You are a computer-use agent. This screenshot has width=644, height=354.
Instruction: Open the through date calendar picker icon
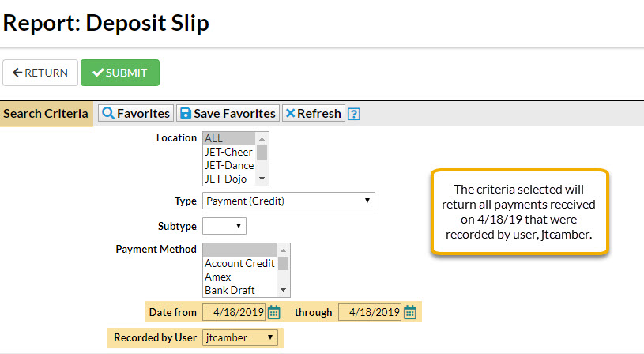(410, 313)
